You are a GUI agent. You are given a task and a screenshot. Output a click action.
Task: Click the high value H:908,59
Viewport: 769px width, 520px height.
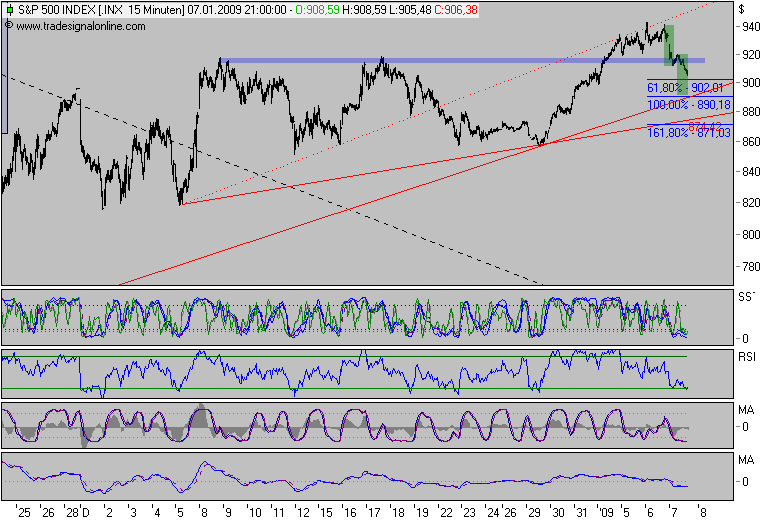364,10
